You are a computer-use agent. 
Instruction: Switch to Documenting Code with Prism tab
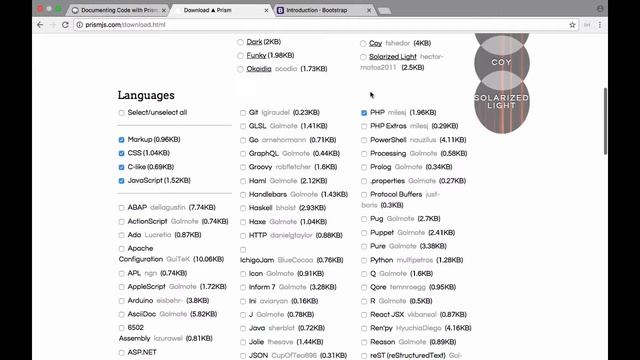pos(118,10)
